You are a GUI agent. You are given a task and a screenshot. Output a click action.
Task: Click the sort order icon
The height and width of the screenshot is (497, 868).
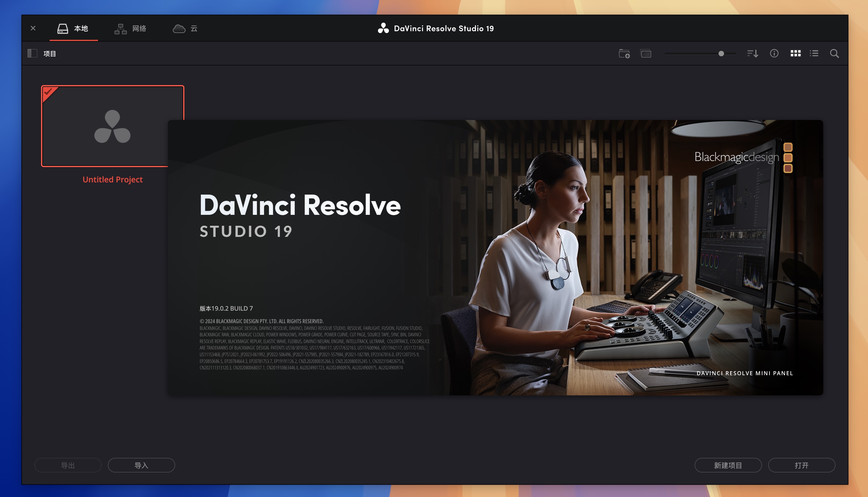[x=752, y=53]
